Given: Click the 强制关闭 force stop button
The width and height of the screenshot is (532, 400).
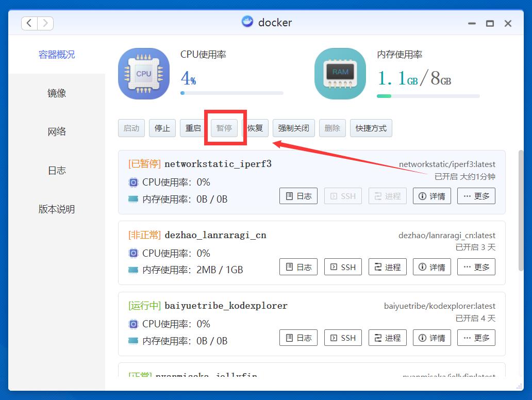Looking at the screenshot, I should pos(293,128).
